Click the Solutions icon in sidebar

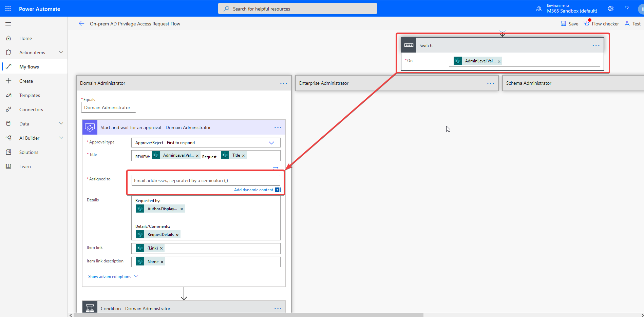click(x=9, y=152)
